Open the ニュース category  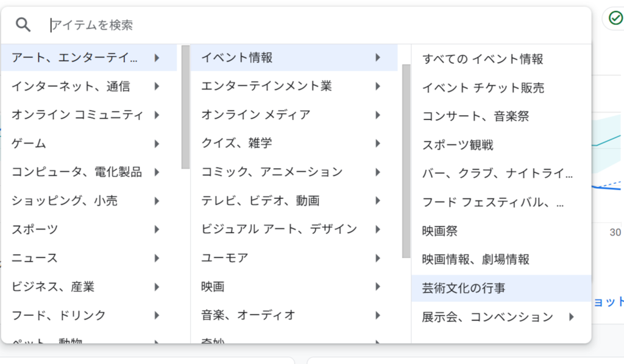click(89, 258)
